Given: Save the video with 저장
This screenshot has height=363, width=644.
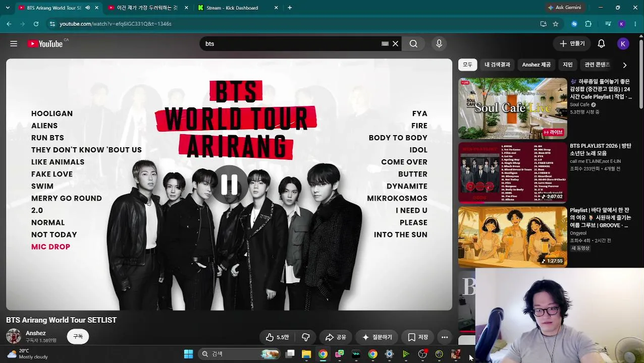Looking at the screenshot, I should pos(418,337).
